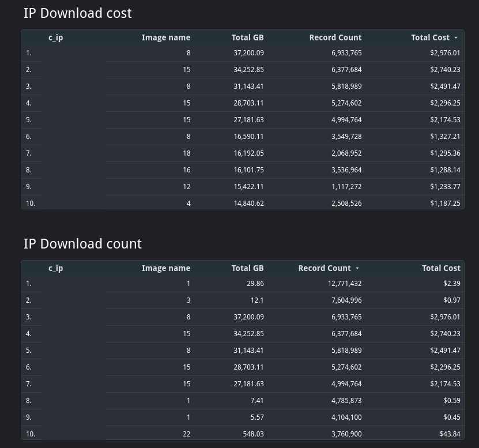
Task: Select the $0.59 total cost cell
Action: click(452, 401)
